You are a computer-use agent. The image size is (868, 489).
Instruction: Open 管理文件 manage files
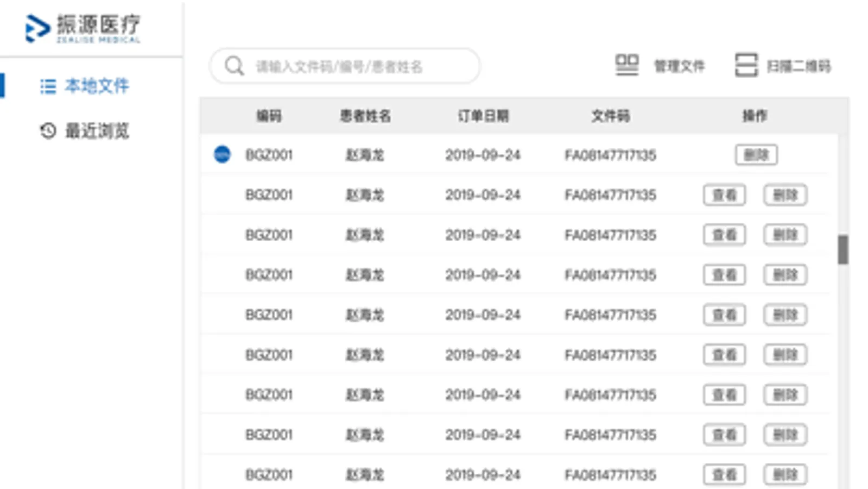(x=660, y=66)
